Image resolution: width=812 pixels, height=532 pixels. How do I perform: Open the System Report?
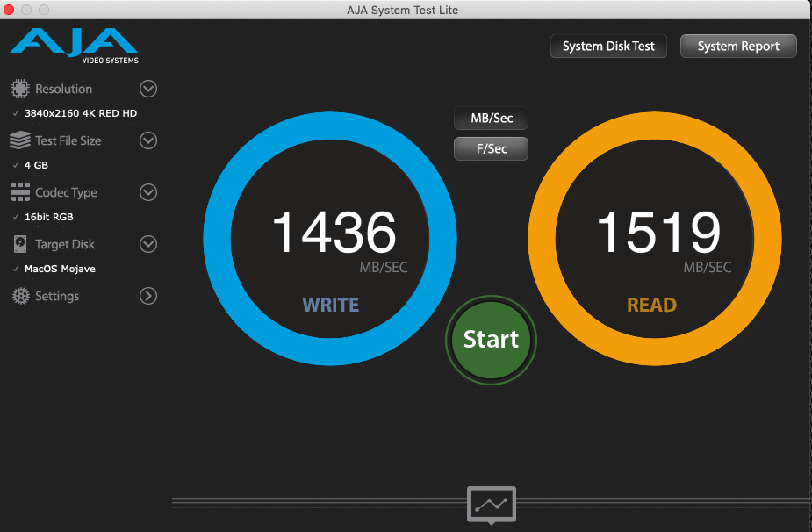738,47
